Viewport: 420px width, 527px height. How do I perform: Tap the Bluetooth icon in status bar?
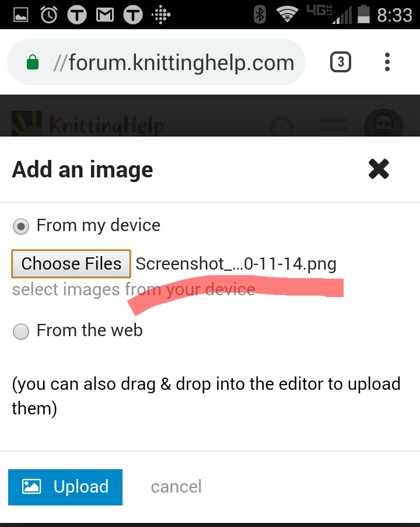[260, 15]
